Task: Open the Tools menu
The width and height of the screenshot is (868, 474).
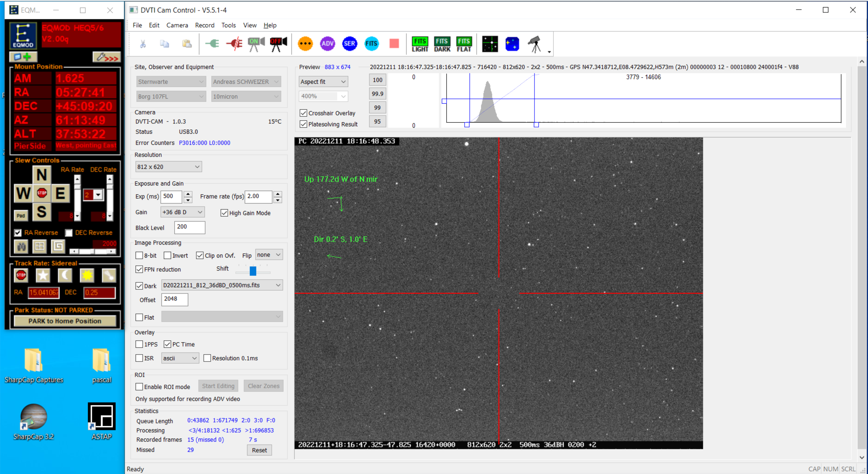Action: click(228, 25)
